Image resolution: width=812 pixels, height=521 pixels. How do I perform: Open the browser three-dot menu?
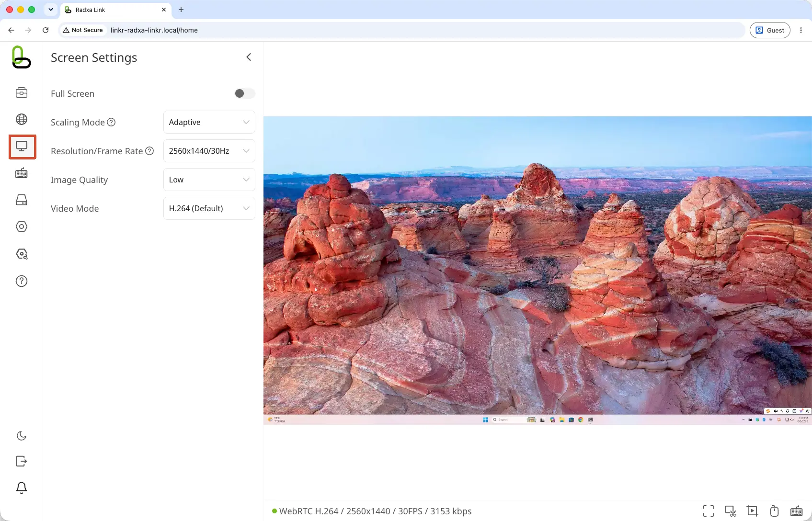point(801,30)
